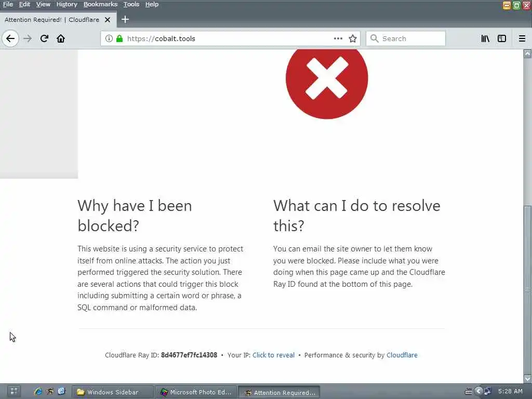Focus the Search input field
This screenshot has width=532, height=399.
pyautogui.click(x=405, y=38)
